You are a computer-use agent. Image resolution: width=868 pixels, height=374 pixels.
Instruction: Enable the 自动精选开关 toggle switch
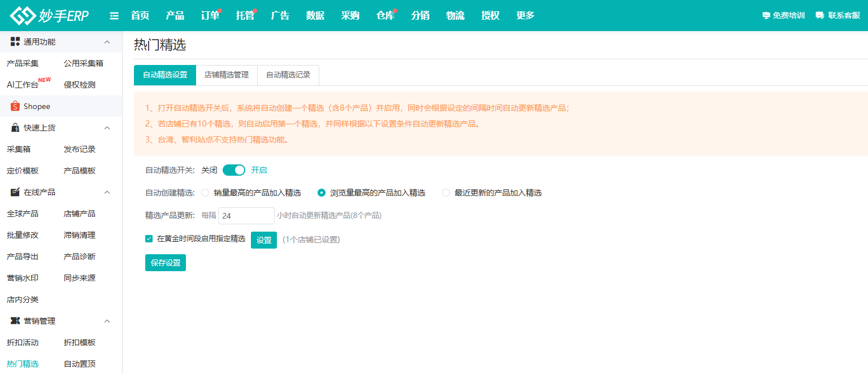click(233, 169)
